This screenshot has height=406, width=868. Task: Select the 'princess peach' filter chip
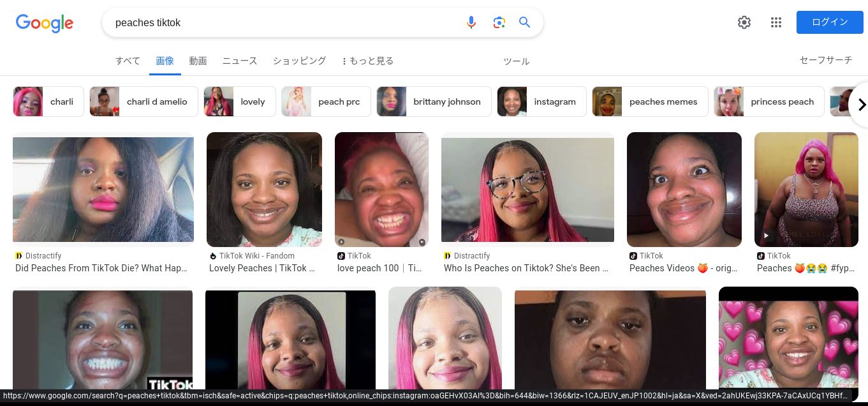[769, 101]
